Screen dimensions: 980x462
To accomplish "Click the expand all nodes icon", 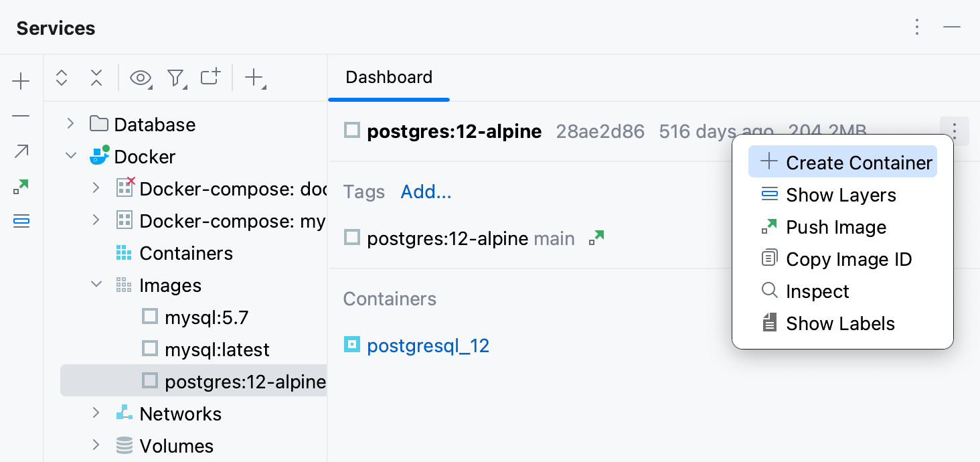I will (x=62, y=78).
